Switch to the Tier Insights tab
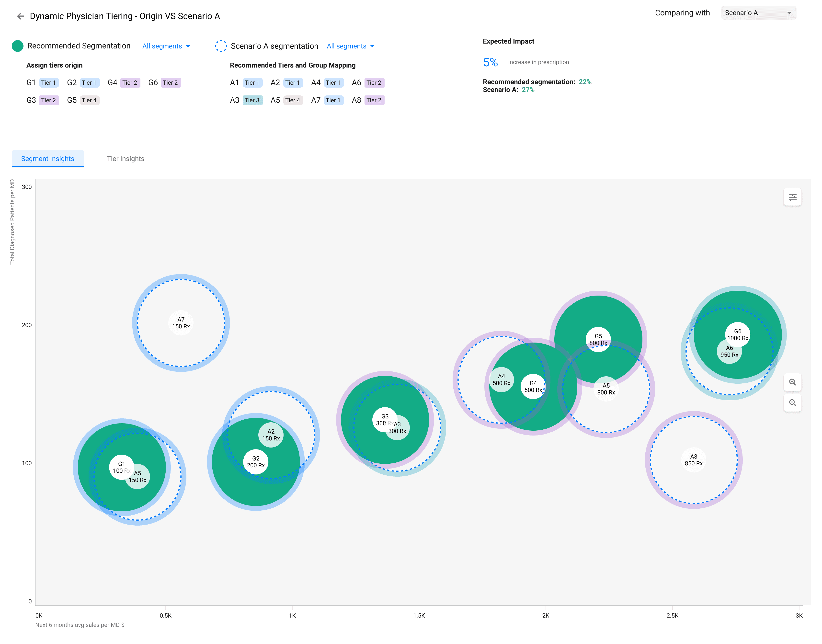 click(x=126, y=159)
